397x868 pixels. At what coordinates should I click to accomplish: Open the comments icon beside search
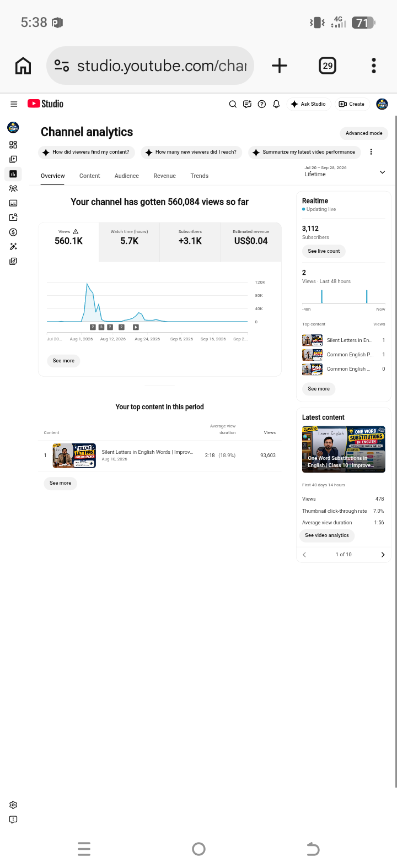pos(247,104)
